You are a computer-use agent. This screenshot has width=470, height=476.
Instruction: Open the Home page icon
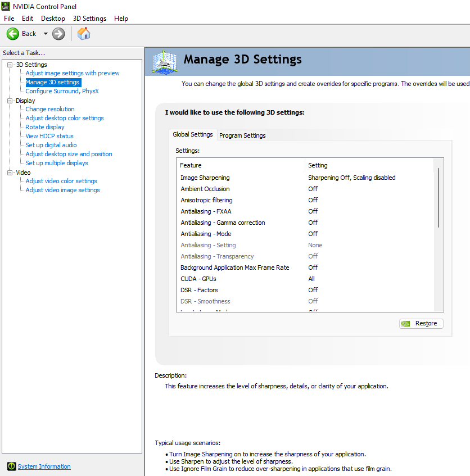(x=84, y=34)
